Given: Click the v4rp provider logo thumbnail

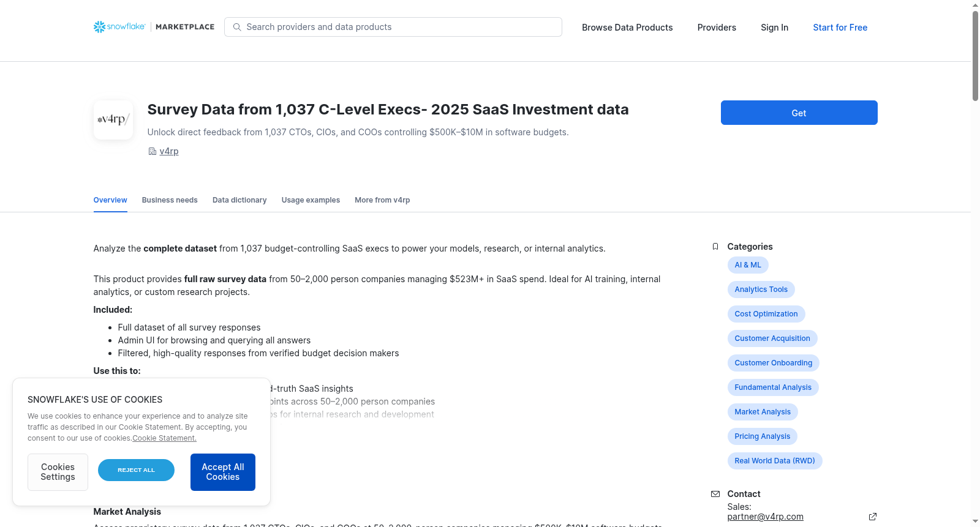Looking at the screenshot, I should tap(113, 120).
